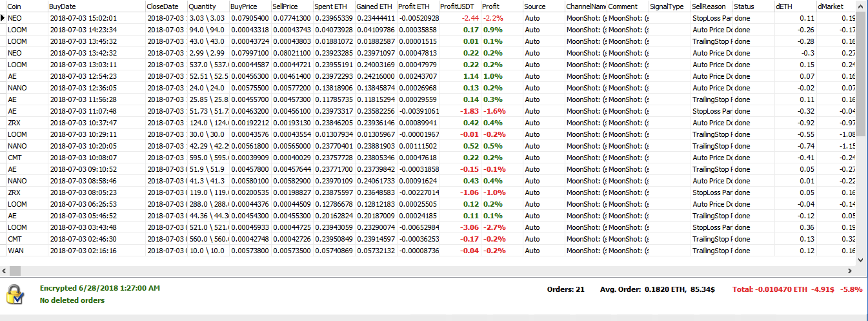The image size is (868, 321).
Task: Click the encrypted lock icon
Action: point(15,294)
